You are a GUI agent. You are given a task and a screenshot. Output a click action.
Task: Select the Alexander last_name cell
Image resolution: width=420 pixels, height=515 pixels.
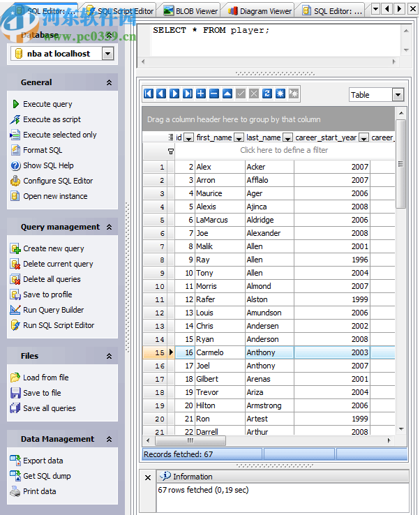(x=269, y=233)
